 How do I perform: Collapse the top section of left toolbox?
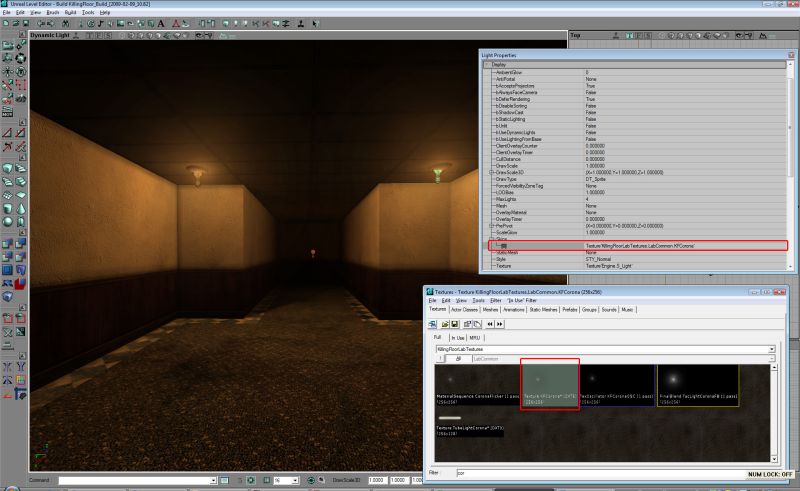[22, 34]
